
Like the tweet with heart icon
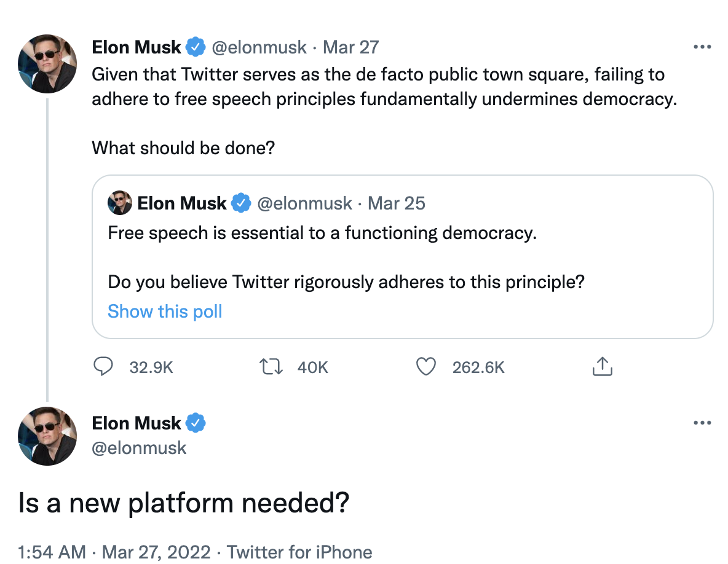click(x=426, y=367)
